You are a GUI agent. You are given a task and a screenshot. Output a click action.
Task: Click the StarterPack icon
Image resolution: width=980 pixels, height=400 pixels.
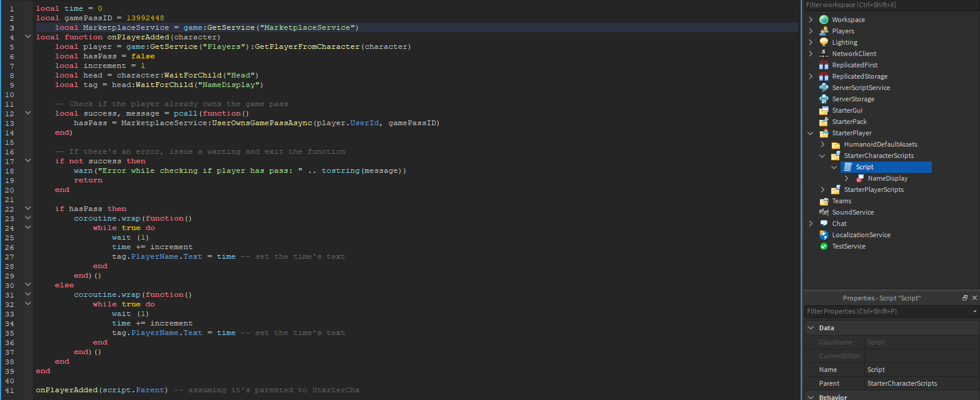click(x=823, y=122)
